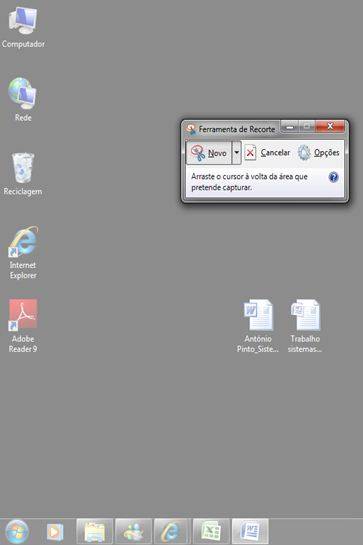Select the Trabalho sistemas... document file
This screenshot has width=363, height=546.
pos(305,326)
